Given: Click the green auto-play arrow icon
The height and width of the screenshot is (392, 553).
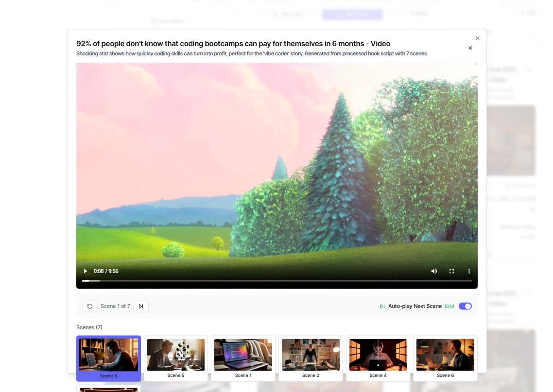Looking at the screenshot, I should pyautogui.click(x=382, y=306).
